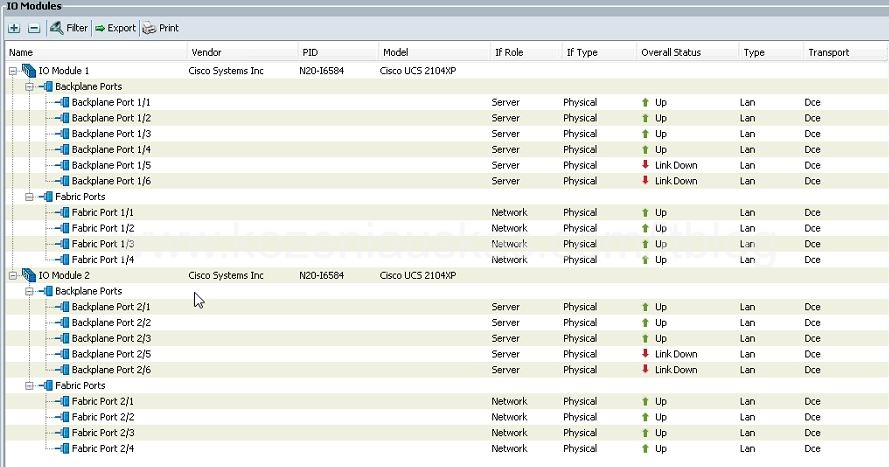889x467 pixels.
Task: Click the Backplane Port 1/1 port icon
Action: pos(64,102)
